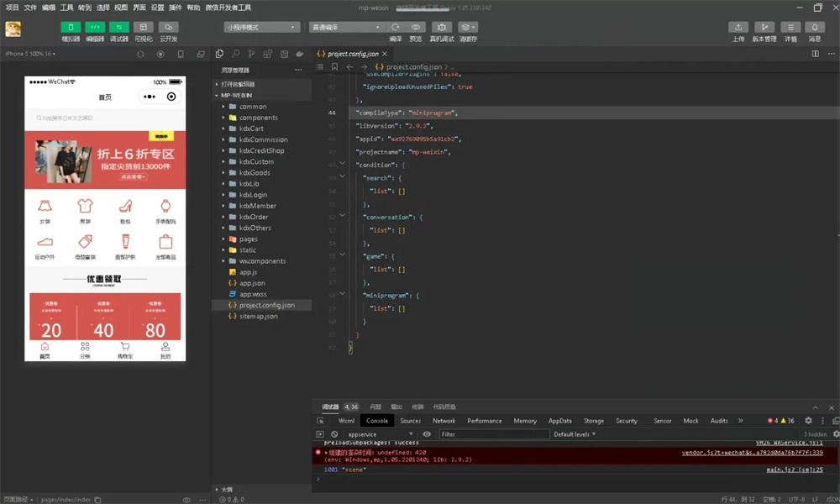Start Real Device Debugging (真机调试)

coord(442,28)
